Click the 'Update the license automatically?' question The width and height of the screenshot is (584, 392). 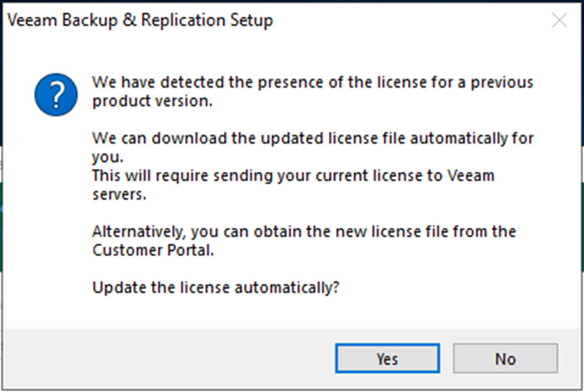pos(216,288)
